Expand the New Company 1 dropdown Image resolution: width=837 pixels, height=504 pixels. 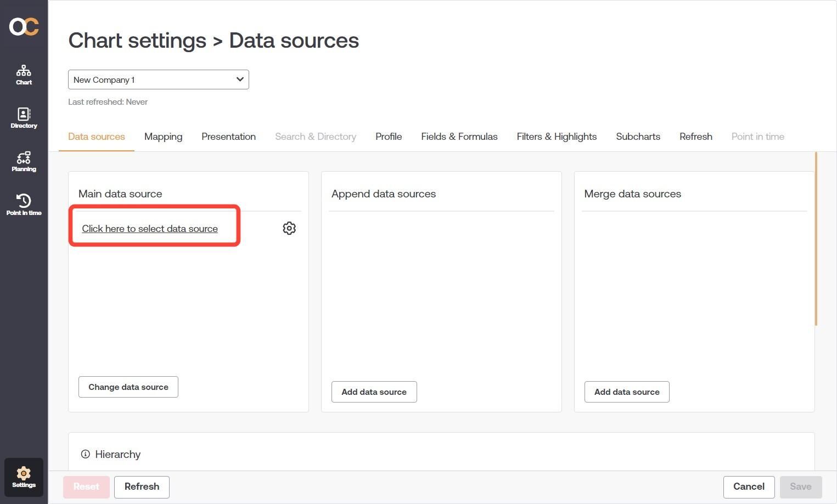pyautogui.click(x=158, y=80)
